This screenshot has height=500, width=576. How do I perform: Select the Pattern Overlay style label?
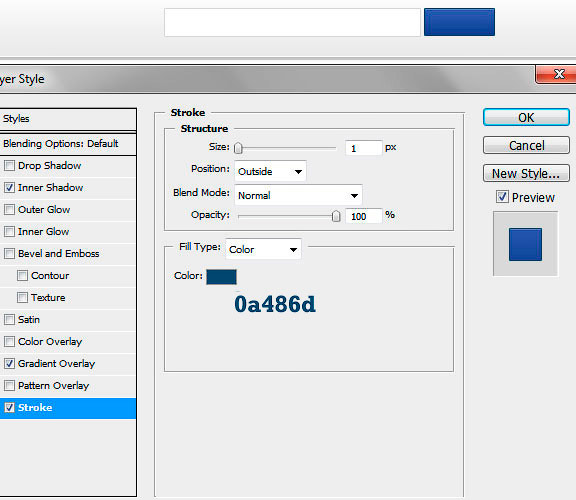[54, 386]
